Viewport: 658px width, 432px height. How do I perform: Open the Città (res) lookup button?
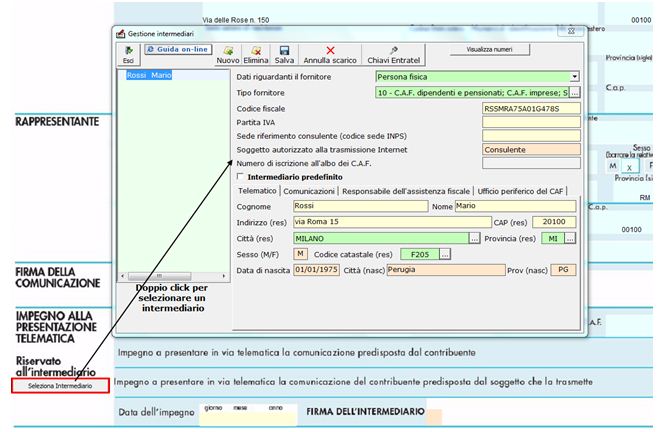pos(474,238)
